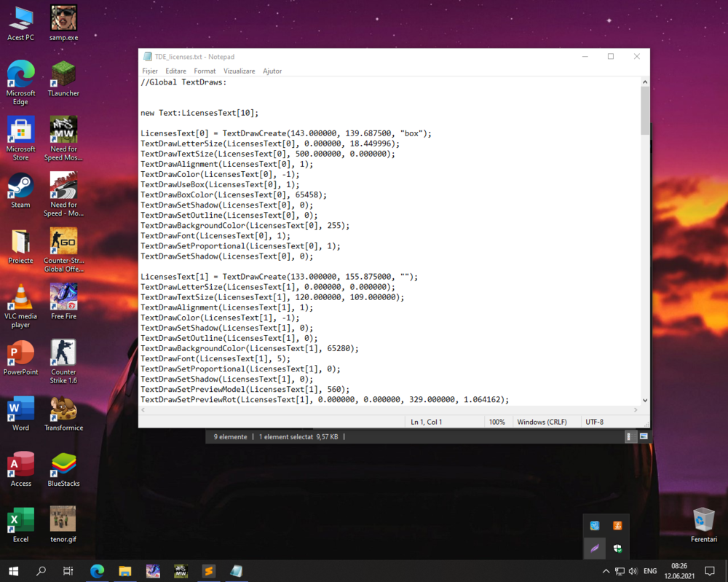Launch the Free Fire shortcut
The width and height of the screenshot is (728, 582).
(x=63, y=302)
